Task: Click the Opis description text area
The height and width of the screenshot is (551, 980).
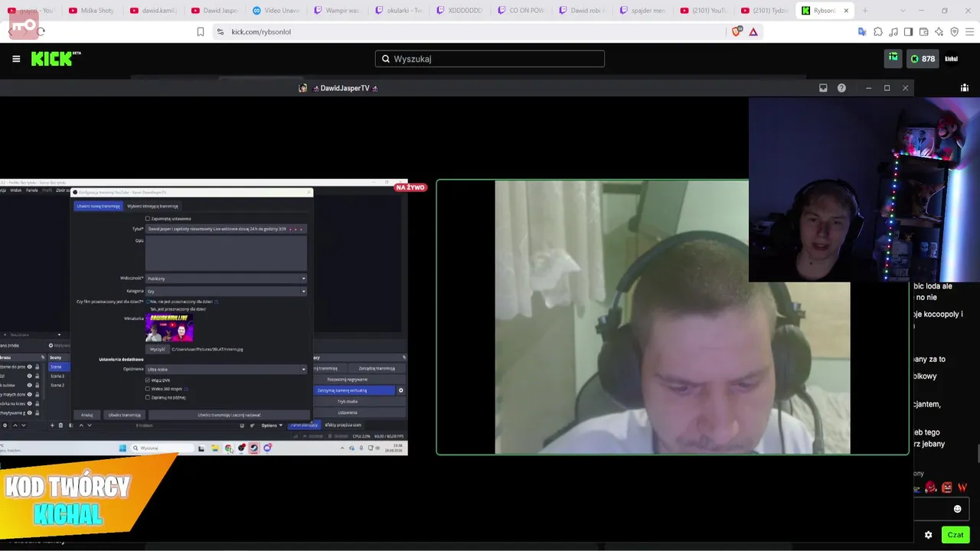Action: pyautogui.click(x=226, y=253)
